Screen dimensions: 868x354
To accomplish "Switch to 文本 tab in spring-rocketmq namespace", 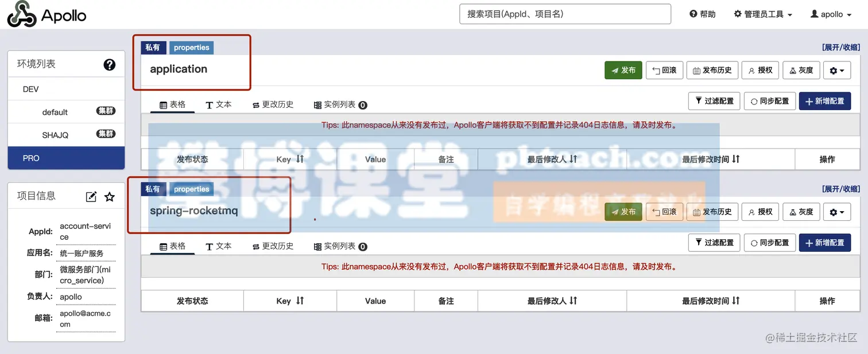I will pyautogui.click(x=218, y=246).
